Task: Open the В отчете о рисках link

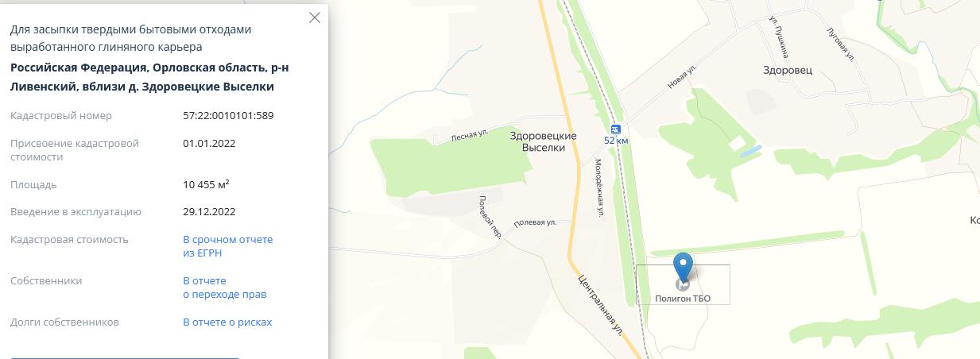Action: [x=227, y=322]
